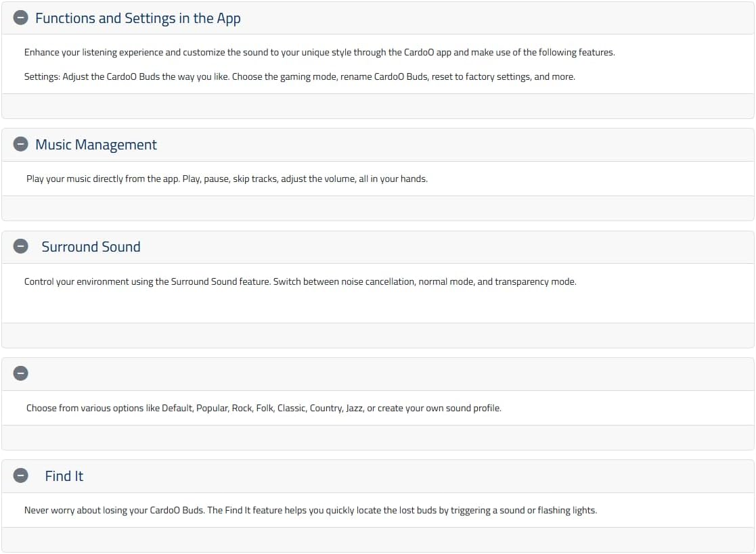The height and width of the screenshot is (554, 756).
Task: Click the minus icon next to Surround Sound
Action: (21, 247)
